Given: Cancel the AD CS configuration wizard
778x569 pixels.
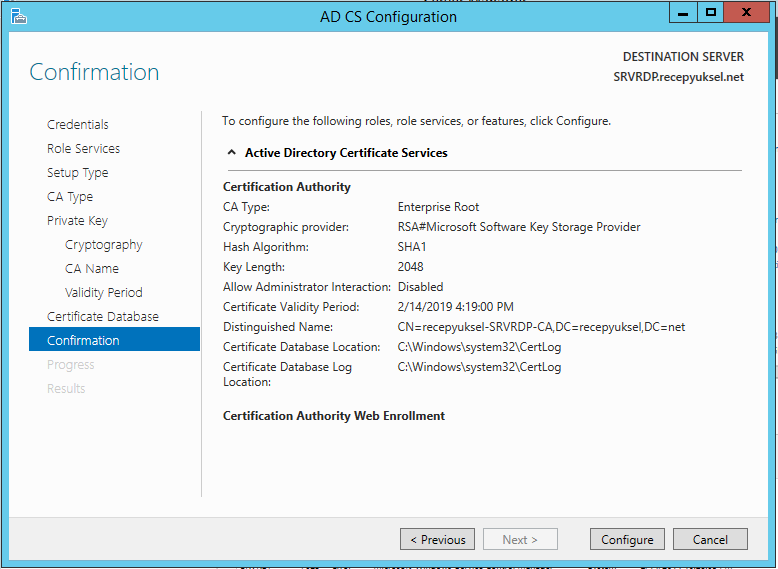Looking at the screenshot, I should pos(710,539).
